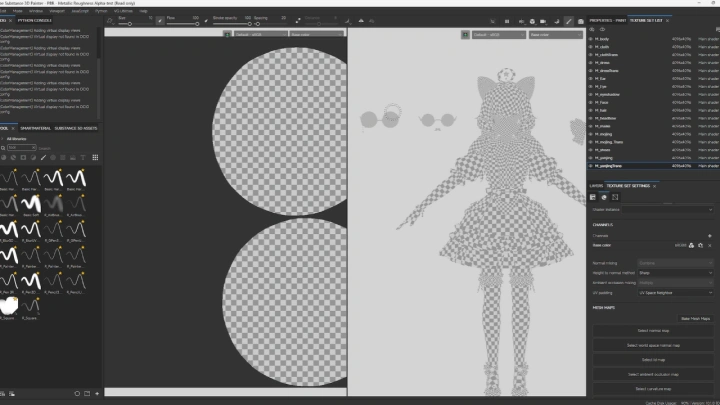Click Select curvature map button
Screen dimensions: 720x405
click(653, 389)
